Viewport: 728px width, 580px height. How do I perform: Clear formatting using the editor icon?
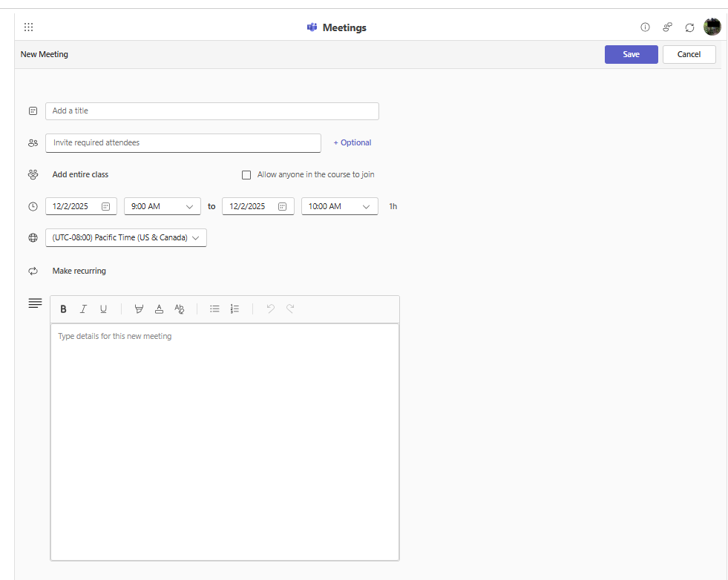[x=179, y=309]
